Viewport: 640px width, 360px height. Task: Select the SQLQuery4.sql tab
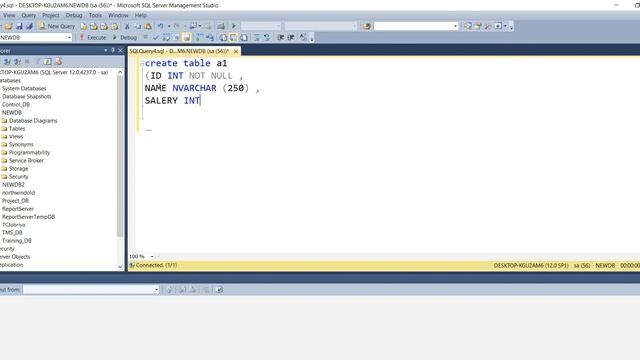pos(179,51)
